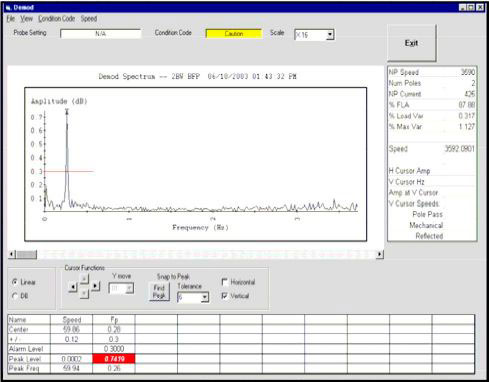Viewport: 489px width, 382px height.
Task: Click the Amplitude (dB) axis label
Action: pos(59,101)
